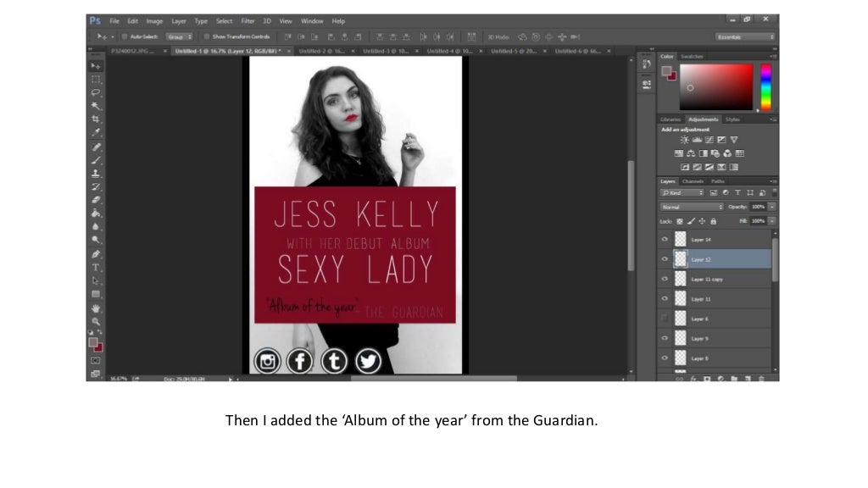Select the Lasso tool
Viewport: 868px width, 488px height.
coord(96,92)
